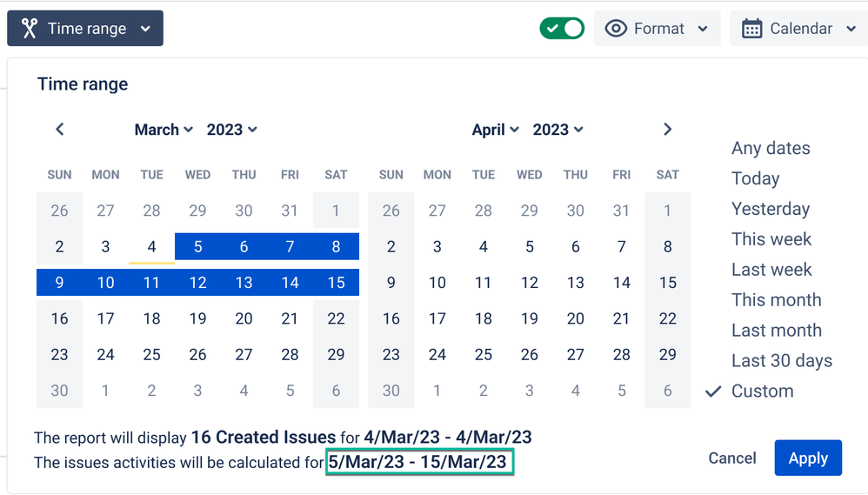Choose the This week preset
The width and height of the screenshot is (868, 495).
771,239
